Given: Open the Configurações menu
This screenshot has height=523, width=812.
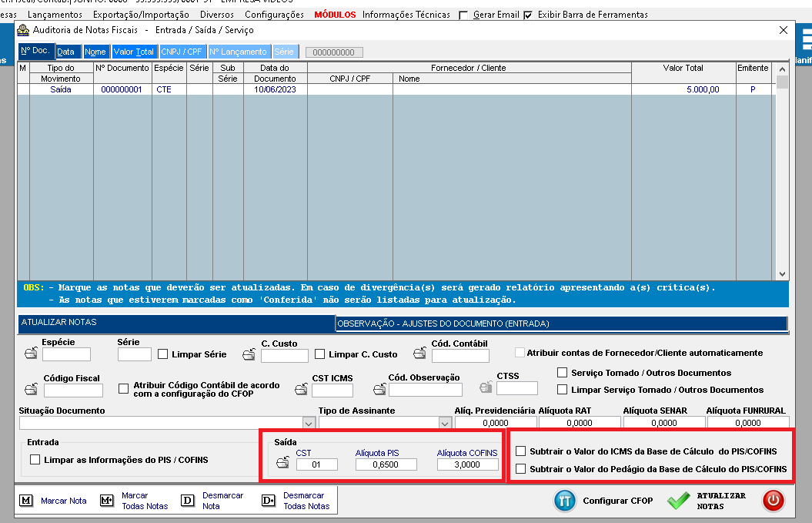Looking at the screenshot, I should click(x=275, y=15).
